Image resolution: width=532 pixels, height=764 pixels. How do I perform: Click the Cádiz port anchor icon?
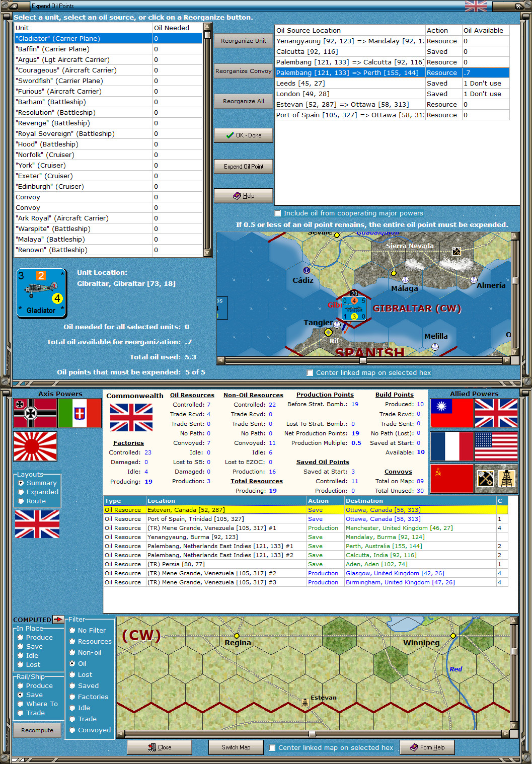(307, 270)
